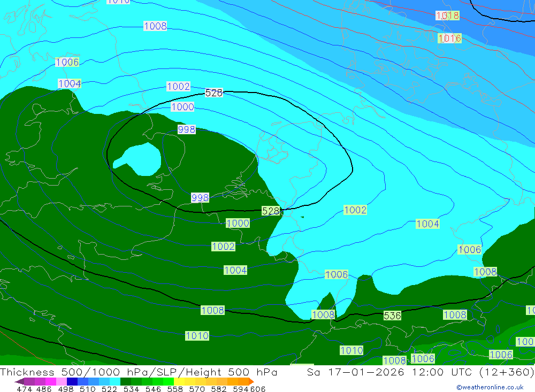Select the lower 998 isobar label

(200, 197)
